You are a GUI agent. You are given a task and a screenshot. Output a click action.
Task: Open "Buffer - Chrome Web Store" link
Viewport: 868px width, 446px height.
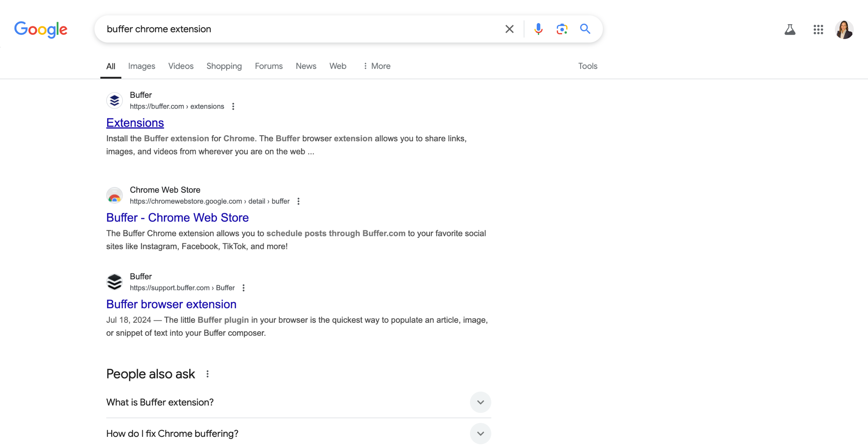pyautogui.click(x=177, y=218)
